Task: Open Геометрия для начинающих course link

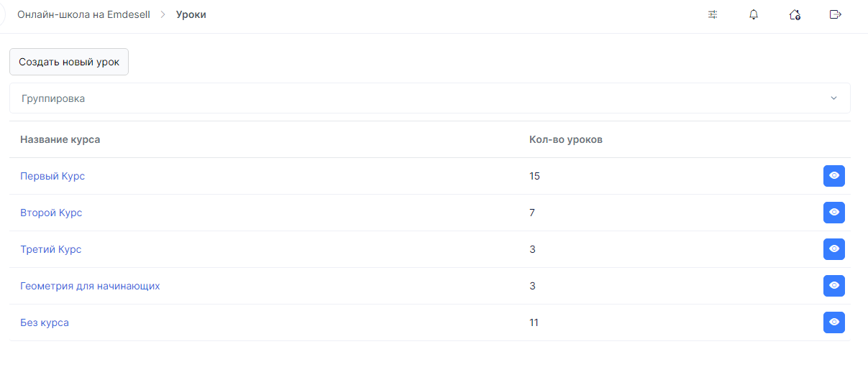Action: point(90,286)
